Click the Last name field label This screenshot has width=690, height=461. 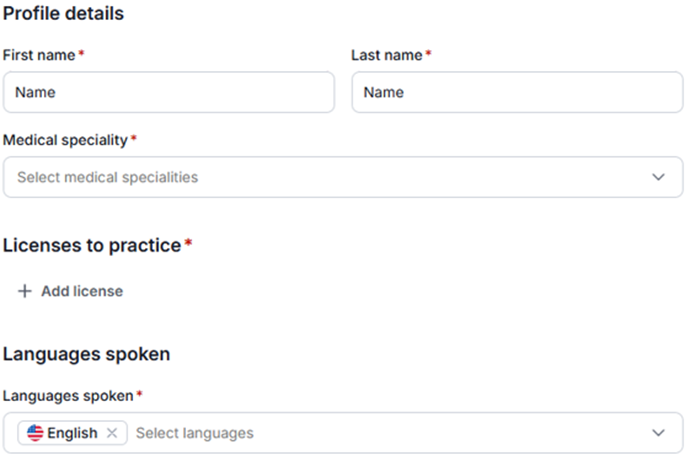387,55
